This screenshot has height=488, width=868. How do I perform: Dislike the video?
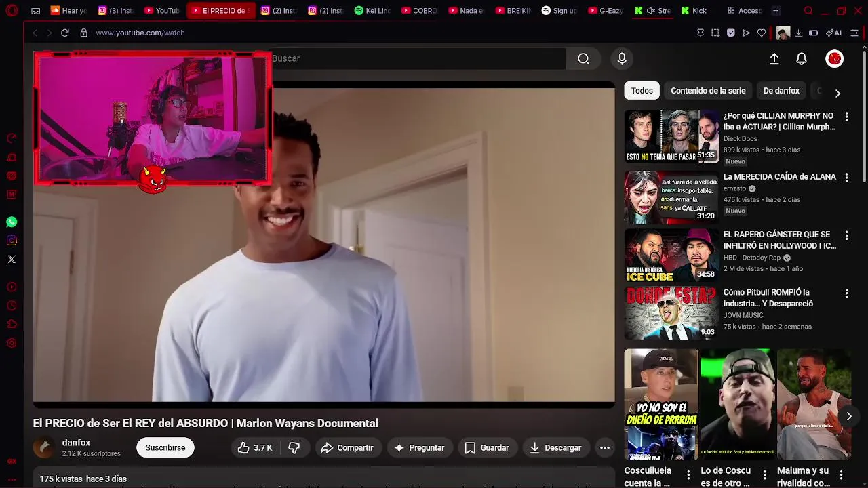point(294,447)
